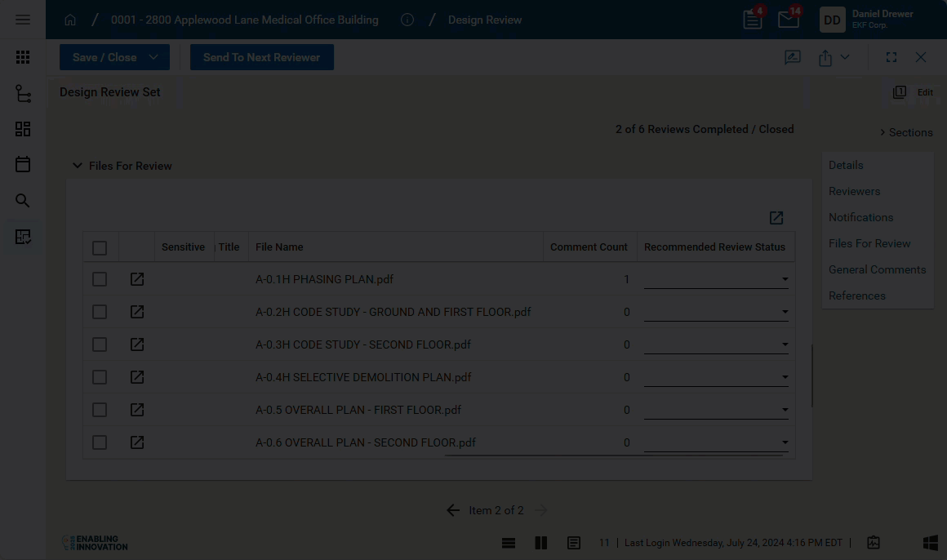The width and height of the screenshot is (947, 560).
Task: Go to General Comments section
Action: [877, 269]
